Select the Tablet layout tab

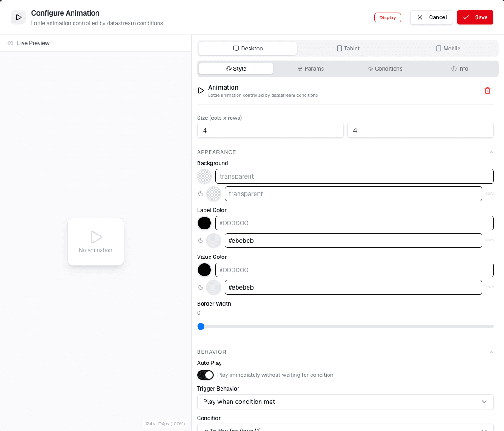pos(348,49)
